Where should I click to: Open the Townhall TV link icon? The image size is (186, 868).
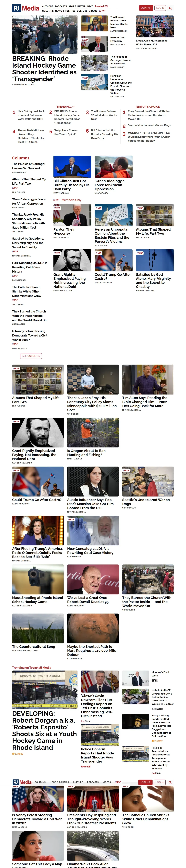(x=101, y=6)
